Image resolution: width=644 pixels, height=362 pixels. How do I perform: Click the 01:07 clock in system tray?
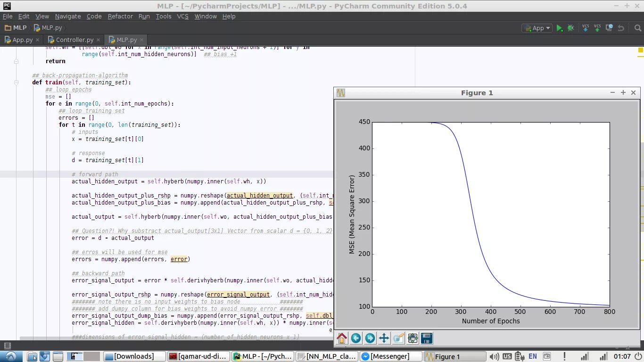[x=622, y=356]
